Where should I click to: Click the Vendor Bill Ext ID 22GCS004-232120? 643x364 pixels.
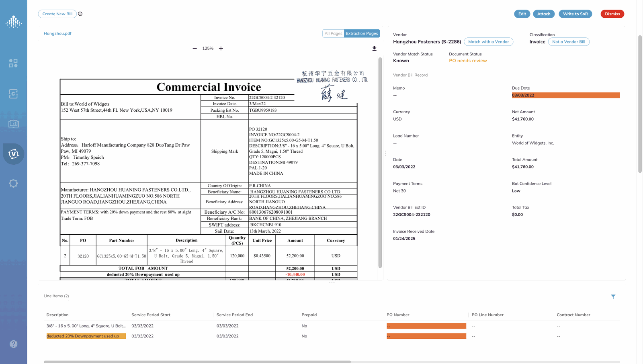[x=412, y=215]
